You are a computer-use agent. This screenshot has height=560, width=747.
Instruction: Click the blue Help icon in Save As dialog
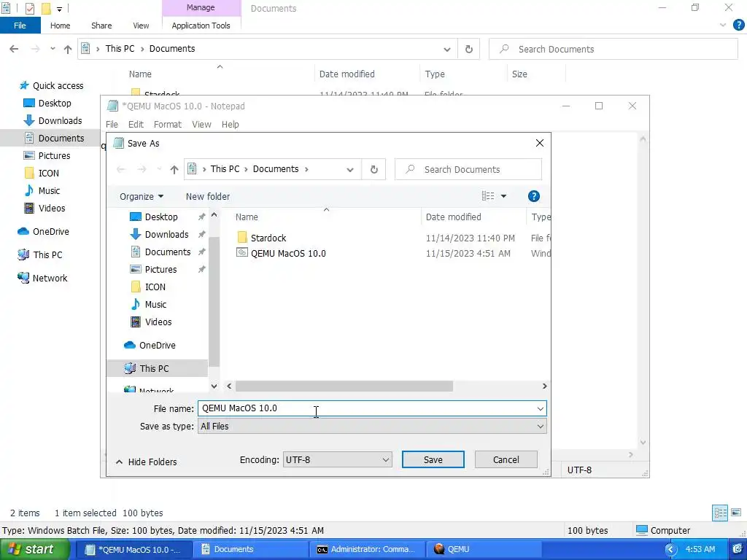[533, 196]
